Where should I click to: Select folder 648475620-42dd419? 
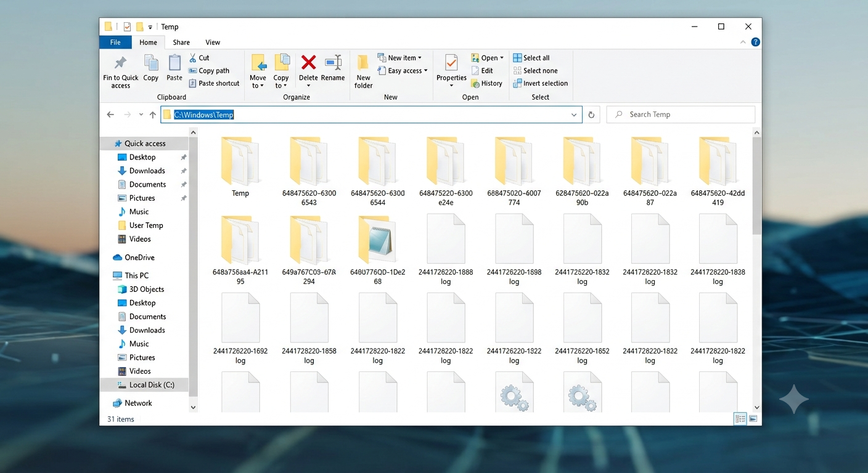point(718,171)
